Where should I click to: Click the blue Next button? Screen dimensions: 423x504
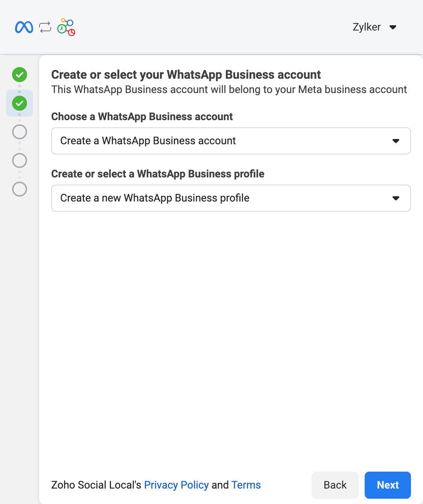388,485
